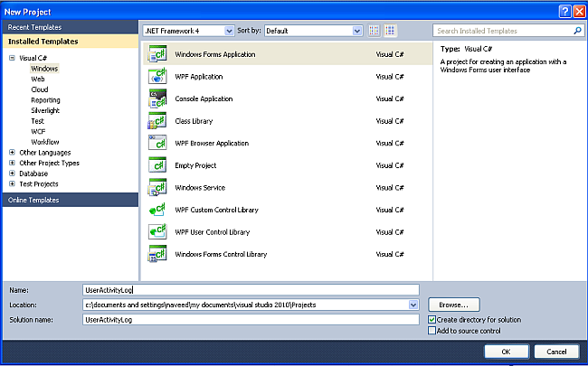Image resolution: width=588 pixels, height=366 pixels.
Task: Click the Browse... button
Action: click(454, 305)
